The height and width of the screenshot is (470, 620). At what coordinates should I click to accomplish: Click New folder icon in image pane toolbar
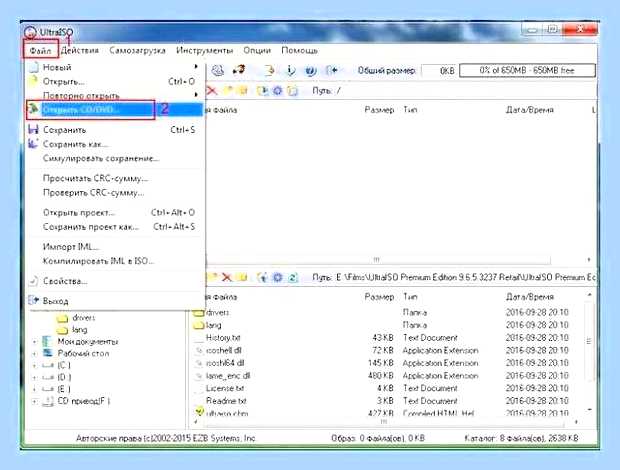227,91
